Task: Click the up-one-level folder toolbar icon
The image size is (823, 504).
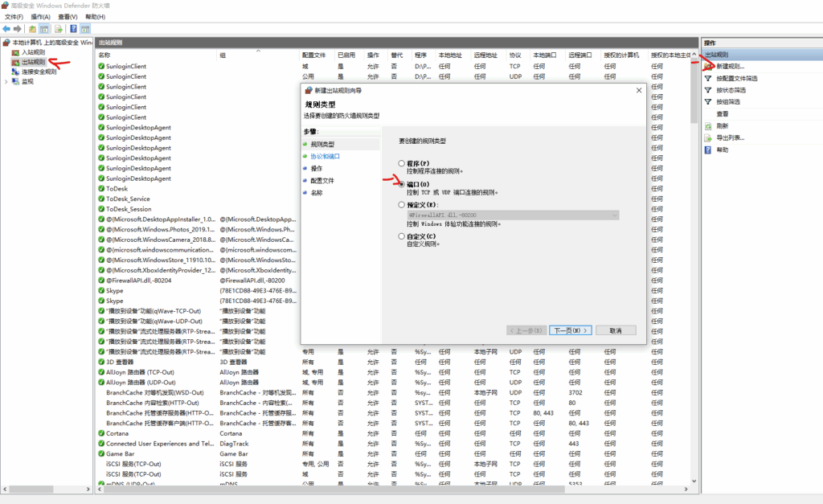Action: [32, 28]
